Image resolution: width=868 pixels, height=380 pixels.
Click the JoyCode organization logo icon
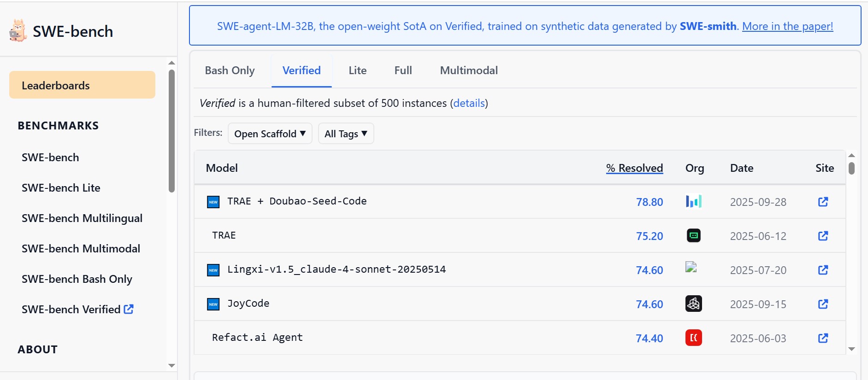(693, 304)
